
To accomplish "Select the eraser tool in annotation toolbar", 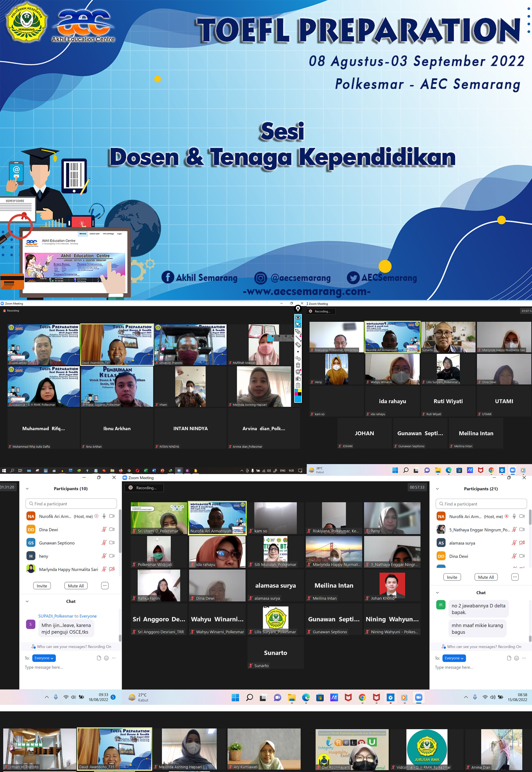I will (x=298, y=345).
